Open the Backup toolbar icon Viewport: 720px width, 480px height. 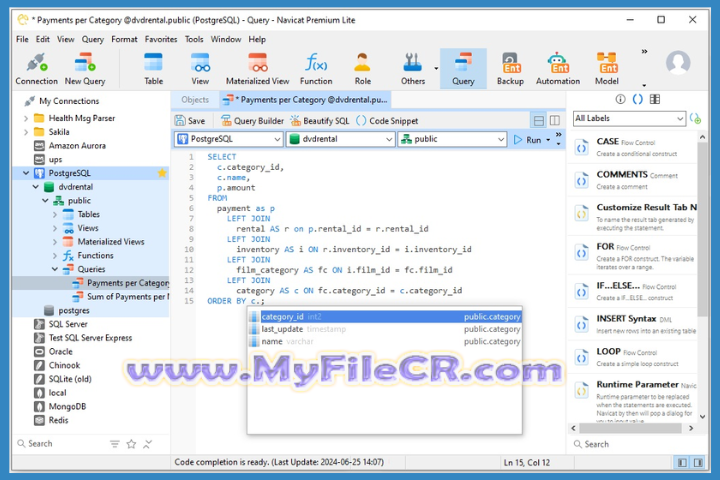tap(510, 69)
